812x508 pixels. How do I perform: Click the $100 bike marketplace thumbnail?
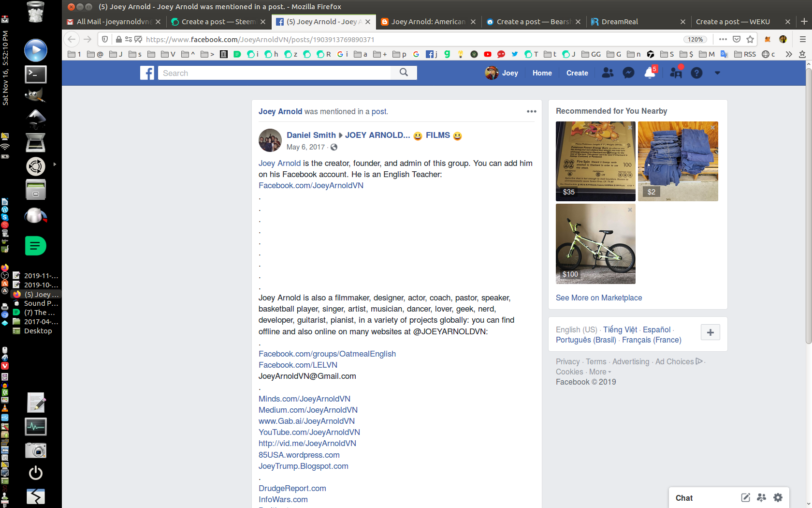point(595,244)
